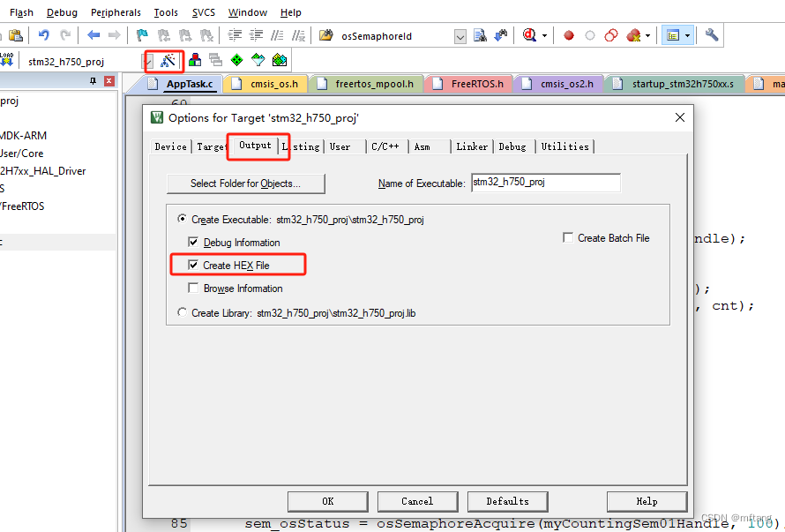
Task: Pin the project panel with the pushpin icon
Action: [x=93, y=81]
